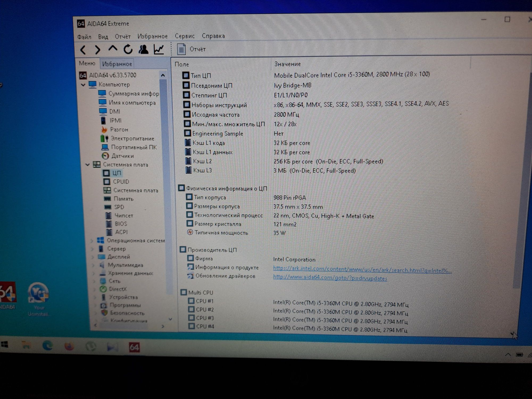Select the Безопасность shield icon item
Viewport: 532px width, 399px height.
pos(123,313)
